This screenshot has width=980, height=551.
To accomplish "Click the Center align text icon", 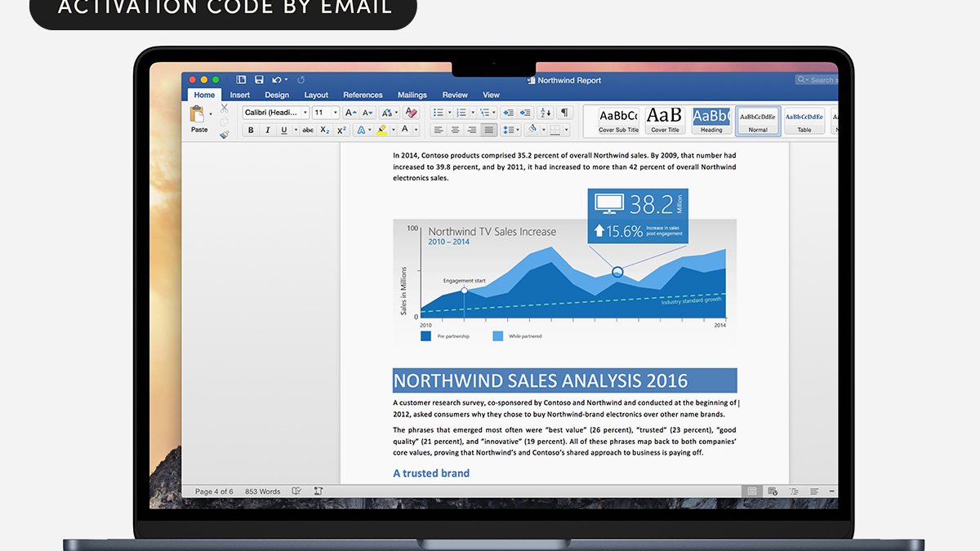I will pos(456,130).
